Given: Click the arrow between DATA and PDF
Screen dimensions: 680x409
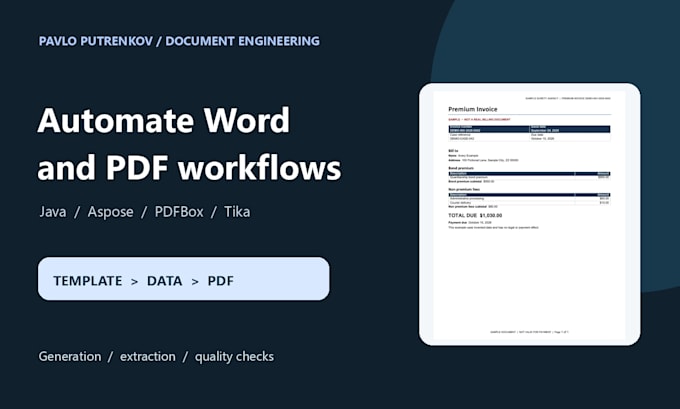Looking at the screenshot, I should click(195, 281).
